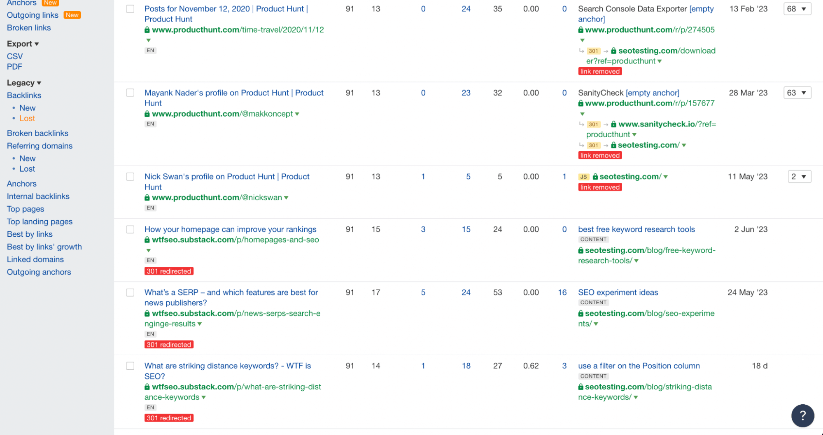Open the 68 links dropdown
The image size is (823, 435).
[797, 9]
